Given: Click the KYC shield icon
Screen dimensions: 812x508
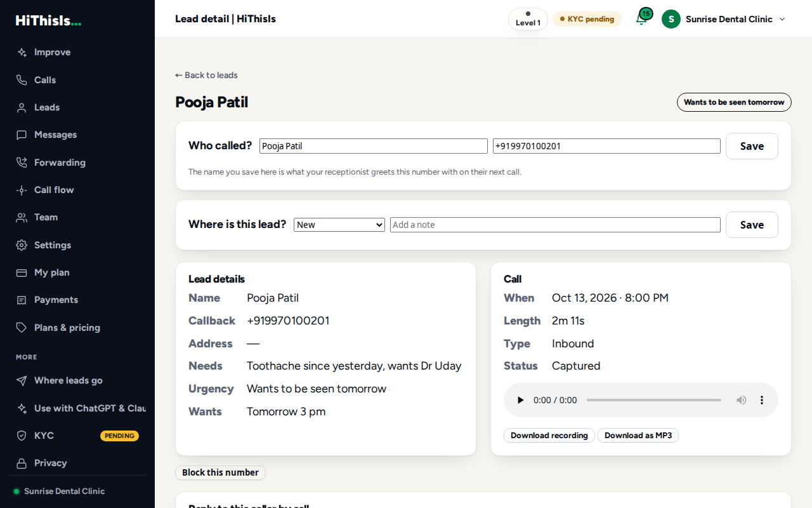Looking at the screenshot, I should point(22,436).
